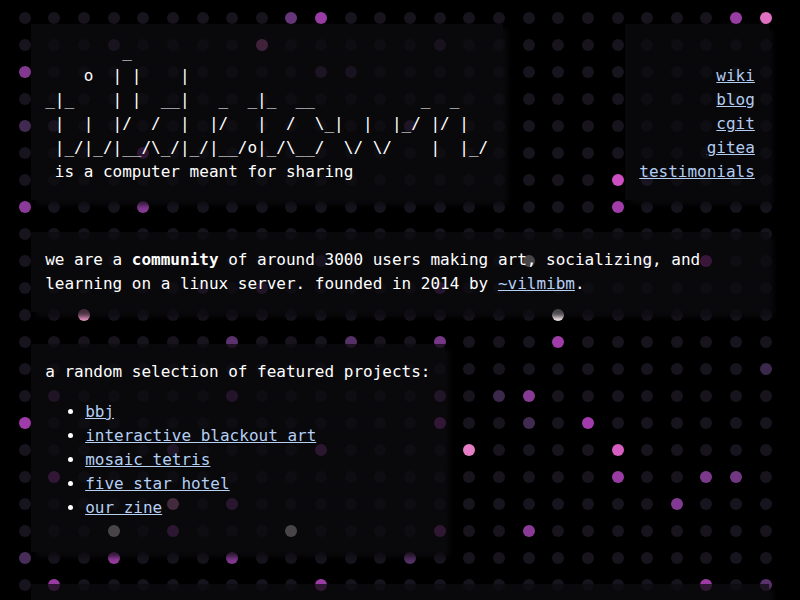Open the bbj project

pos(99,412)
